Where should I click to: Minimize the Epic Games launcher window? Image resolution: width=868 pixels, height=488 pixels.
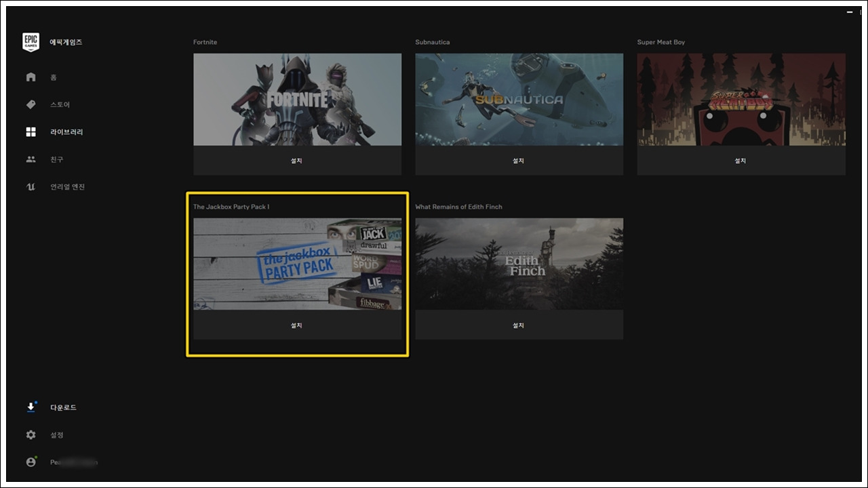pos(850,12)
